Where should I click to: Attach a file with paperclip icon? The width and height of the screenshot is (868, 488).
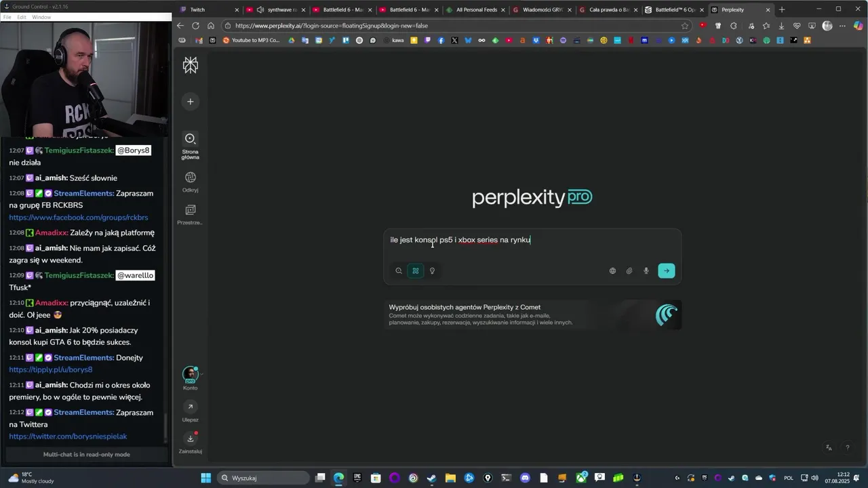[629, 271]
